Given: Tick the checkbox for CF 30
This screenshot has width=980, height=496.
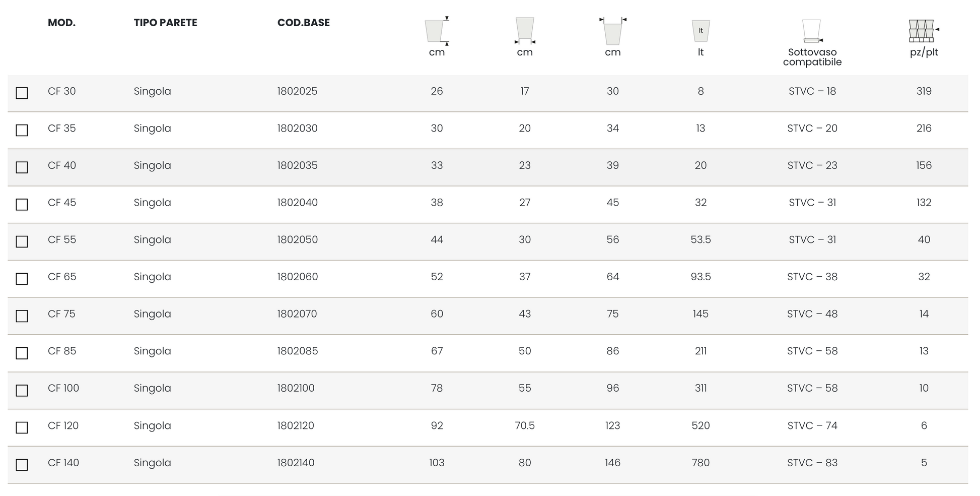Looking at the screenshot, I should tap(22, 93).
